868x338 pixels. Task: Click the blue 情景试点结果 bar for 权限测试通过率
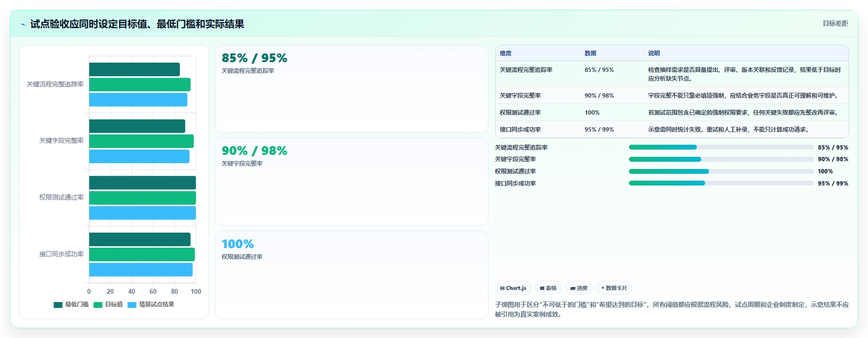point(142,213)
